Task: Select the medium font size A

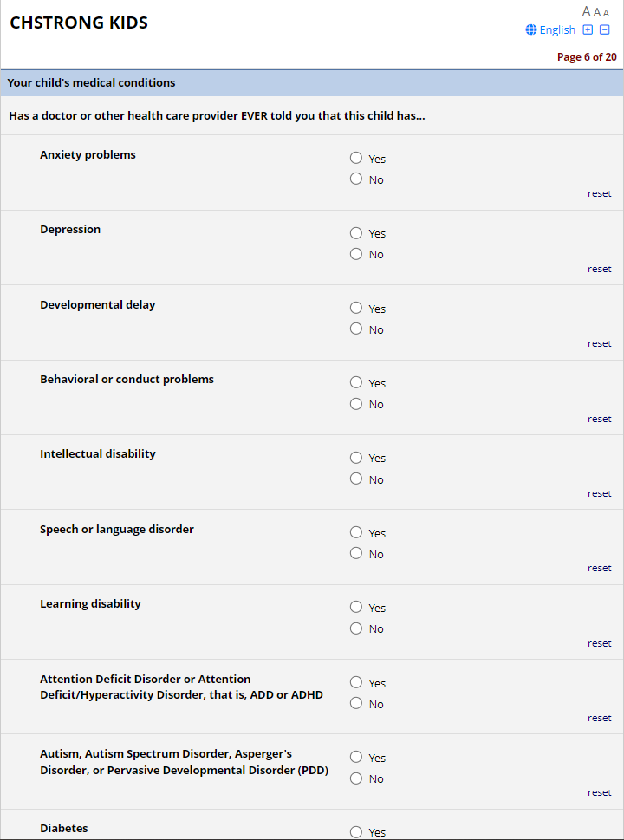Action: (x=597, y=12)
